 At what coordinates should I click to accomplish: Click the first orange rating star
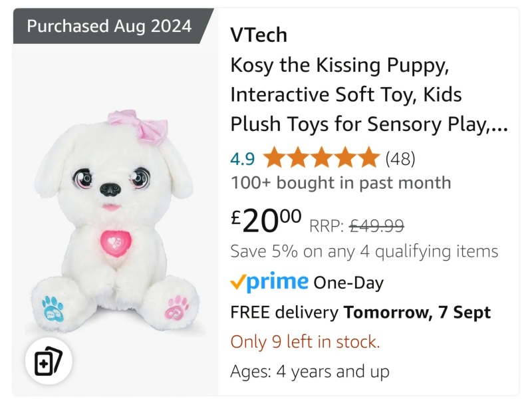click(x=273, y=159)
